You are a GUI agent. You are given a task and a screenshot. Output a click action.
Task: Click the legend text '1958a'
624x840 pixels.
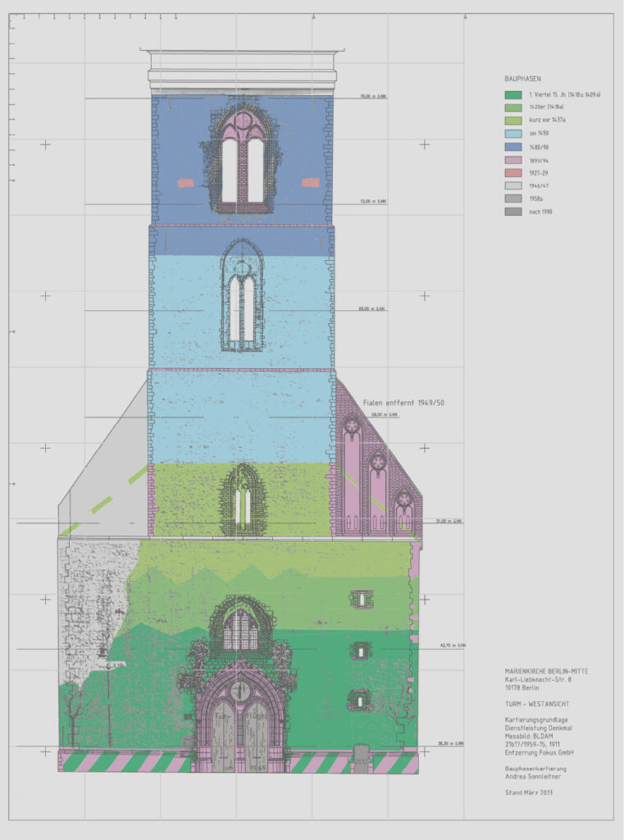(537, 199)
